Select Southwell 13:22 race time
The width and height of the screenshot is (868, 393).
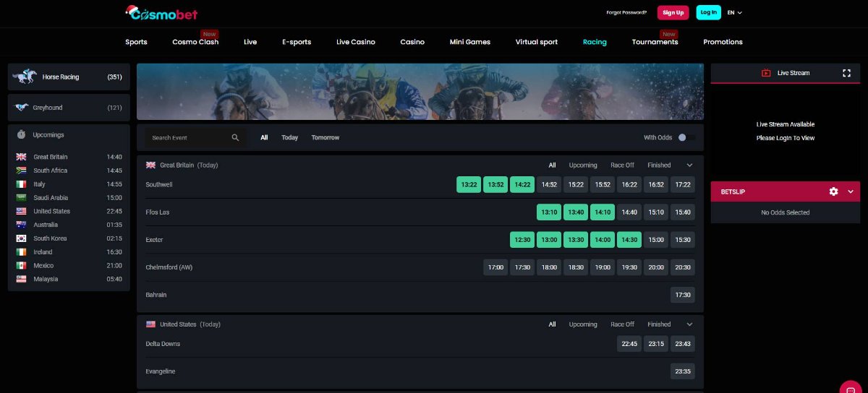(469, 185)
